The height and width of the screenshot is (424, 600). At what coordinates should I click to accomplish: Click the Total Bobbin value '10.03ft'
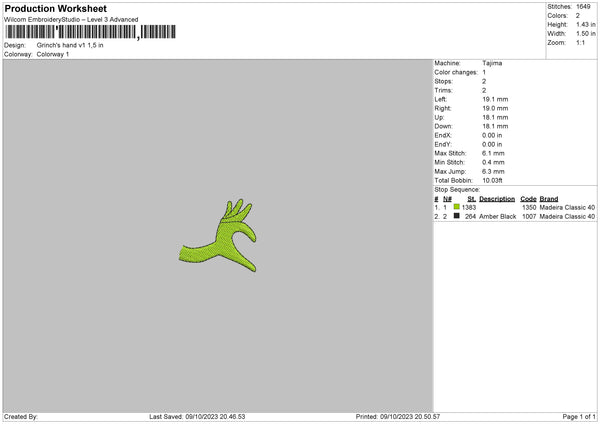pos(492,181)
